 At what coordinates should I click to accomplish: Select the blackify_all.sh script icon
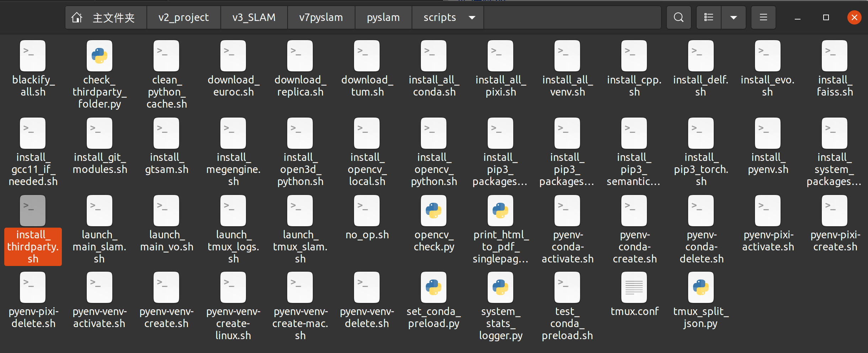33,56
